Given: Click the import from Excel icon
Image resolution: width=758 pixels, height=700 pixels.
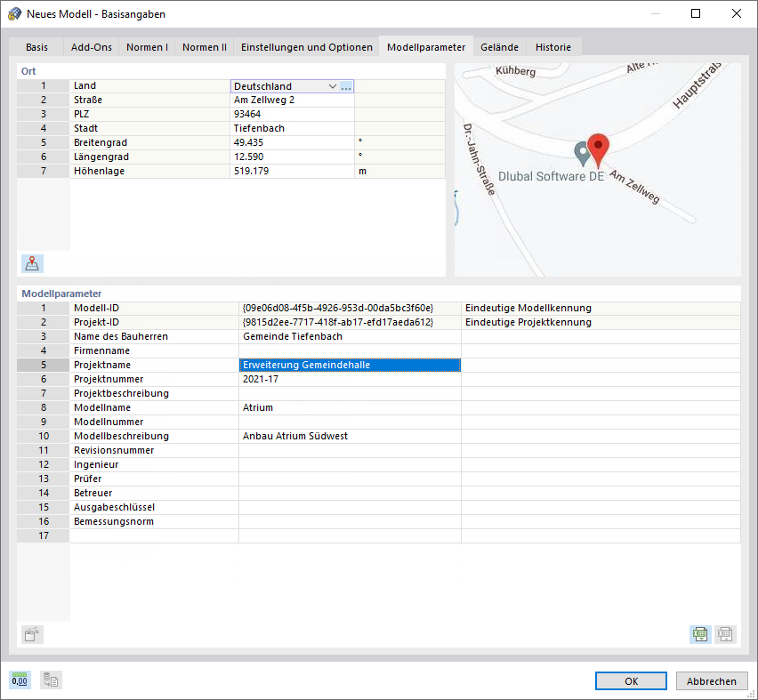Looking at the screenshot, I should (x=725, y=634).
